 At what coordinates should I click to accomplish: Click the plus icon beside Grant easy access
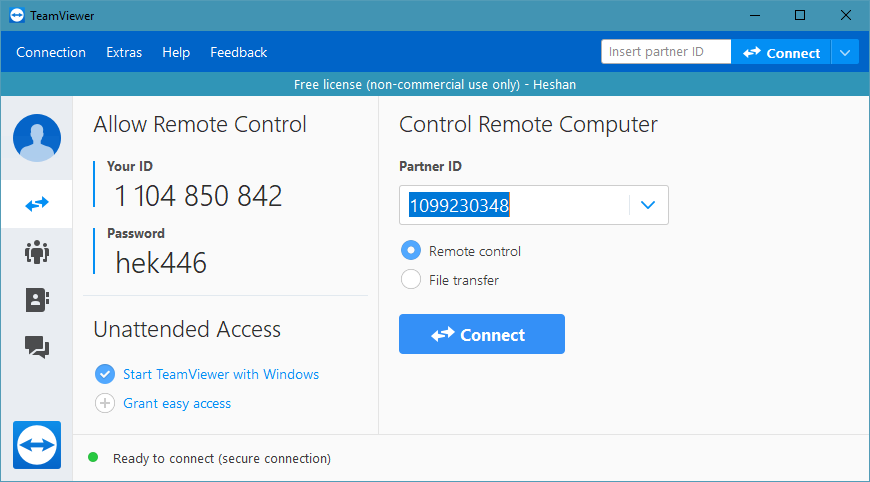click(x=105, y=403)
